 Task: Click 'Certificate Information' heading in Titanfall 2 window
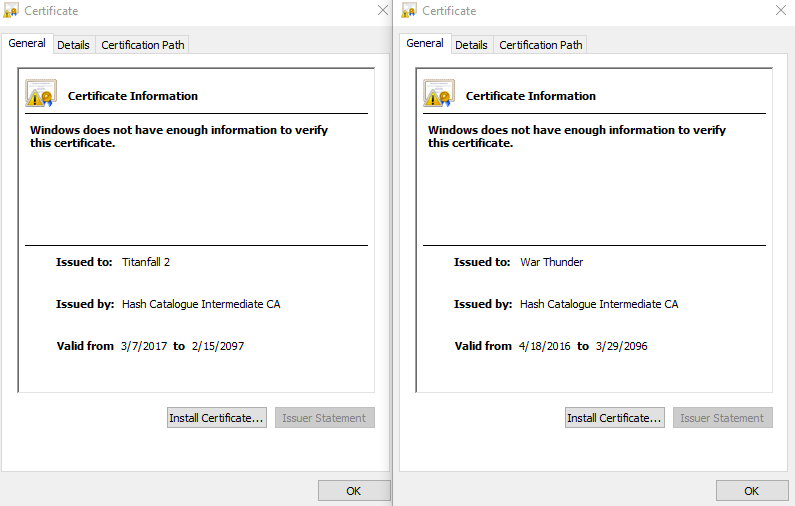coord(133,96)
